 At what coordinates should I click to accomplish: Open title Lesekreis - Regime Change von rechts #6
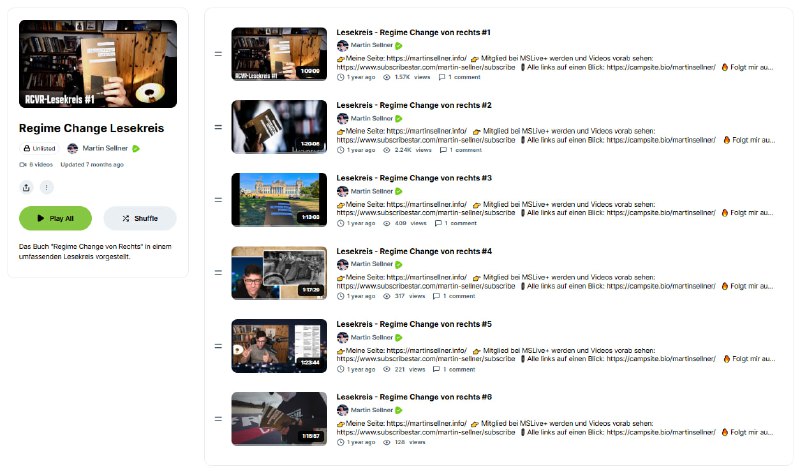click(414, 397)
